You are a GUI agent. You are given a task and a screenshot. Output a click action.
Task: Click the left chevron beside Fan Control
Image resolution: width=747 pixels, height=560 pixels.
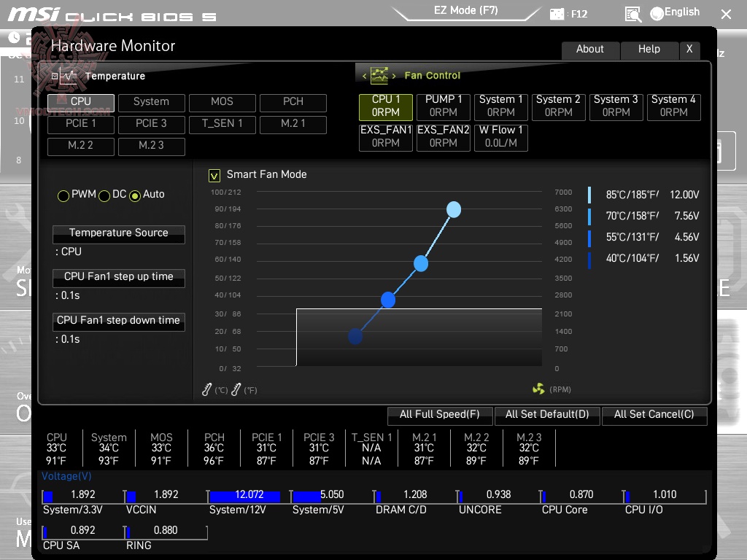click(x=364, y=75)
